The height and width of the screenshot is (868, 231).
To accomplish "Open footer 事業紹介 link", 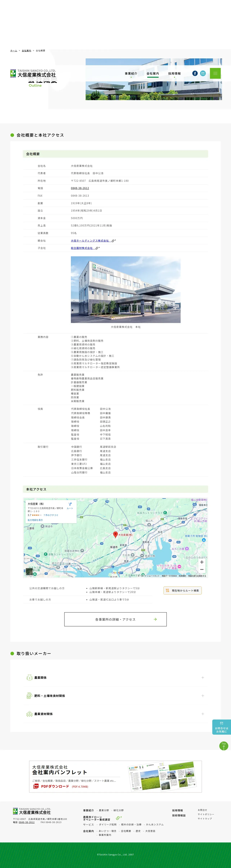I will [88, 810].
